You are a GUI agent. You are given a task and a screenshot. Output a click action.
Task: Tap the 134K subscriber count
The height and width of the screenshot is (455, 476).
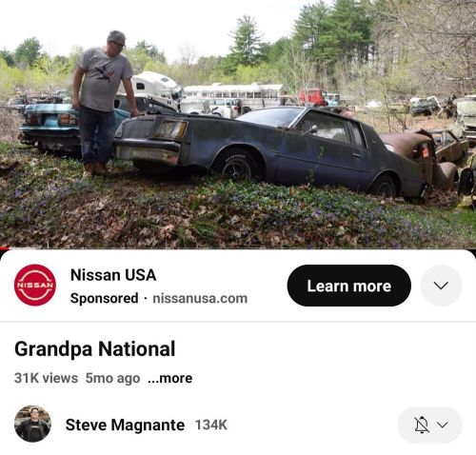click(211, 425)
